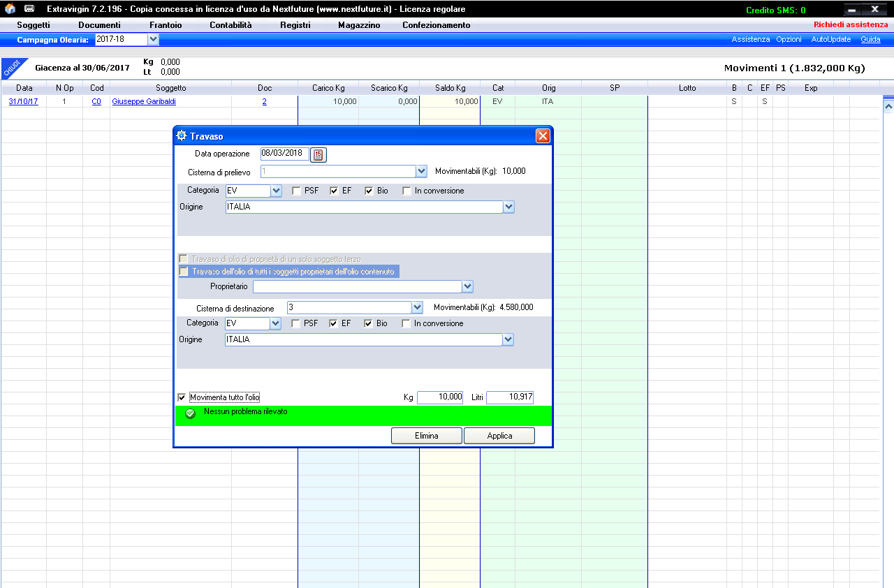Open the Confezionamento menu
Viewport: 894px width, 588px height.
coord(437,25)
